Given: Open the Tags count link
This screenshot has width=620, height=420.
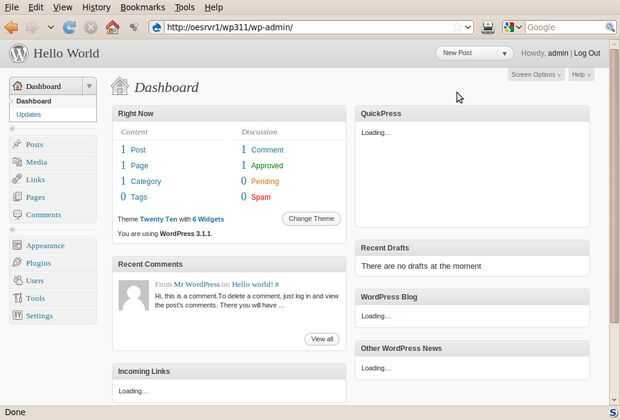Looking at the screenshot, I should click(x=139, y=197).
